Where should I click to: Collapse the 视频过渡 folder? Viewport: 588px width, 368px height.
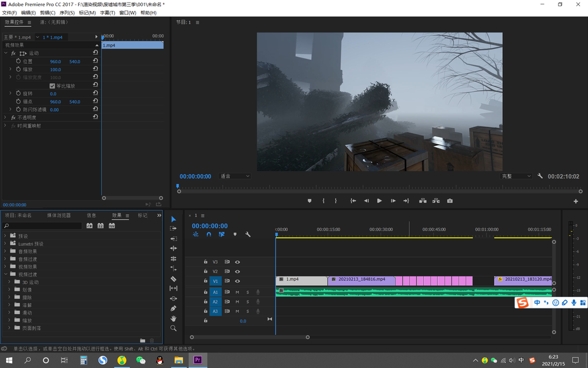(x=6, y=274)
